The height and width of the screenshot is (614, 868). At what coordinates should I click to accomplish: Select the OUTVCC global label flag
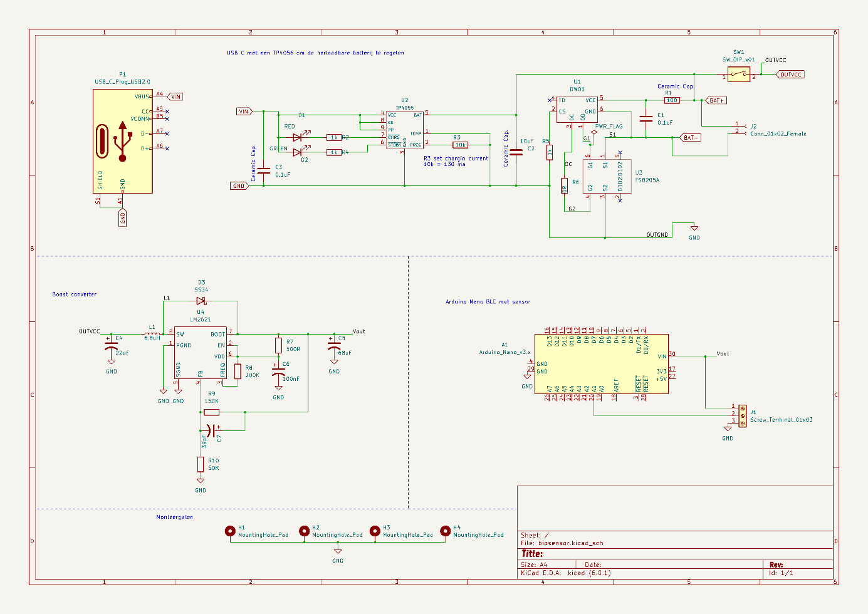[791, 75]
